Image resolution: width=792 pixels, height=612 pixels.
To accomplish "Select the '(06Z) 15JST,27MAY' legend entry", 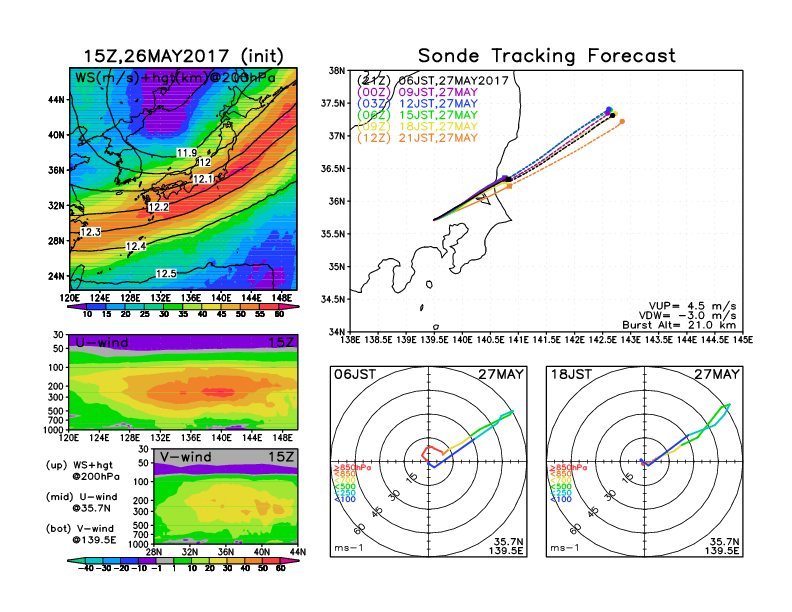I will point(417,115).
